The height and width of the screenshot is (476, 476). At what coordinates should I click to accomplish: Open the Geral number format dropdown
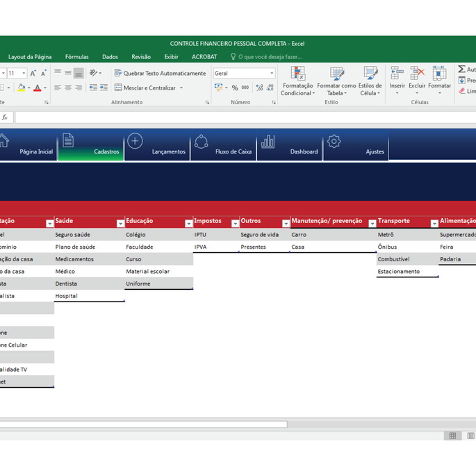click(x=272, y=73)
